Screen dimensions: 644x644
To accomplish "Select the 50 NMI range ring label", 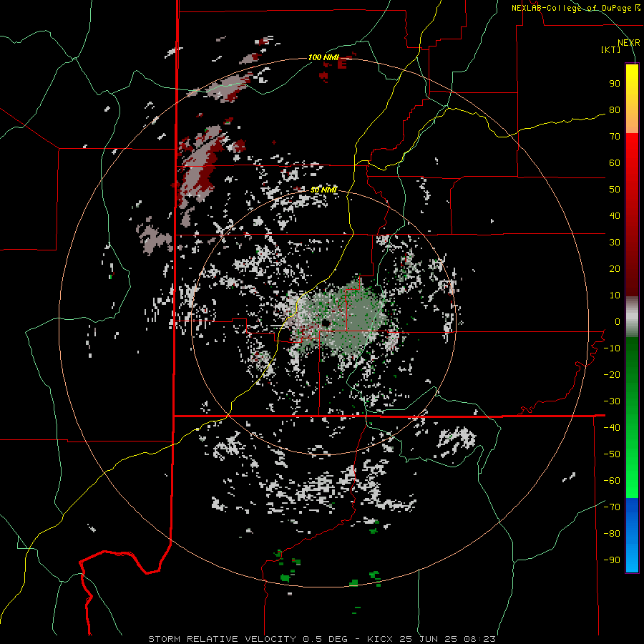I will point(323,190).
